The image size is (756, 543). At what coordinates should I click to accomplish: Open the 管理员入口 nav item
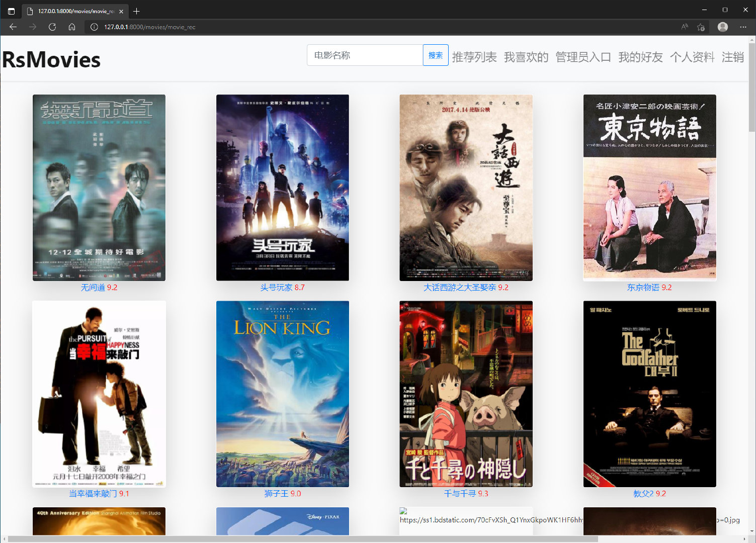(x=583, y=57)
